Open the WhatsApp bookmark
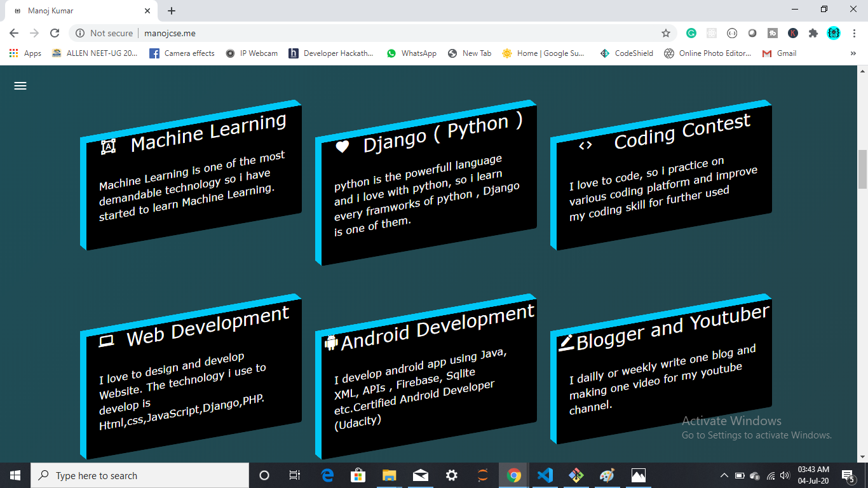The image size is (868, 488). (411, 53)
